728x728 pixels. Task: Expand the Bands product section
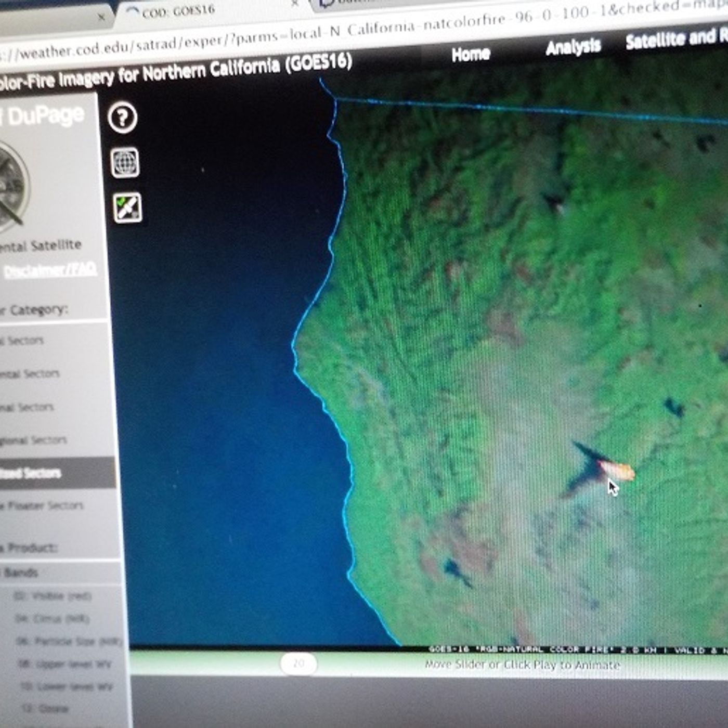pos(60,573)
